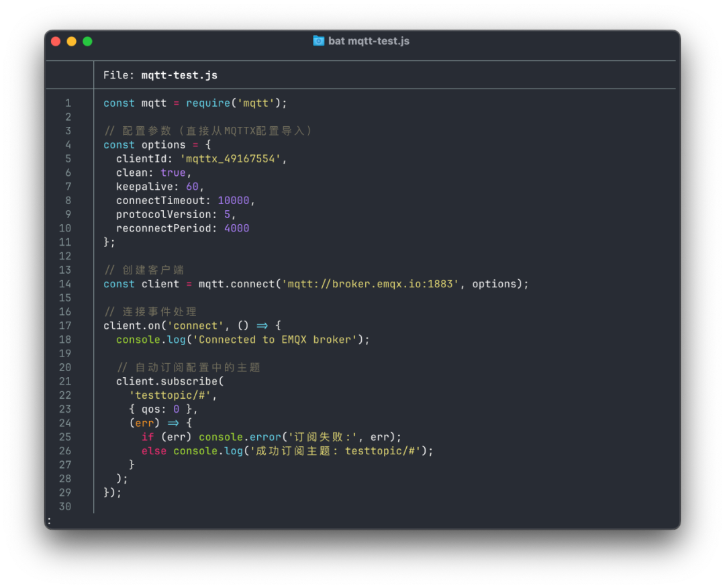Click the comment on line 13
This screenshot has width=725, height=588.
[x=144, y=270]
